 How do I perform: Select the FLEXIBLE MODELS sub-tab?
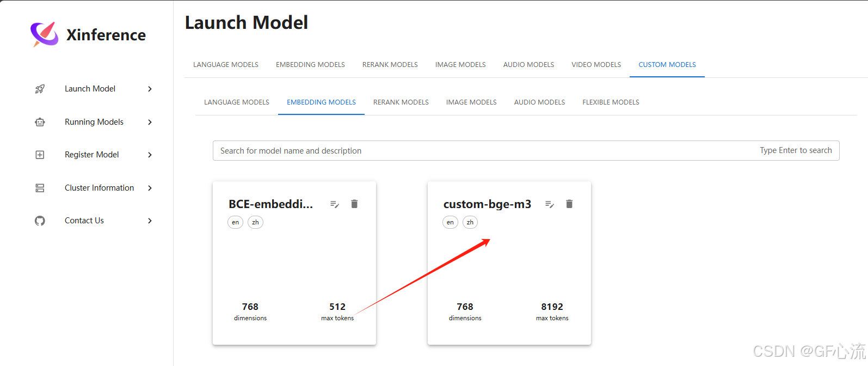pyautogui.click(x=611, y=102)
